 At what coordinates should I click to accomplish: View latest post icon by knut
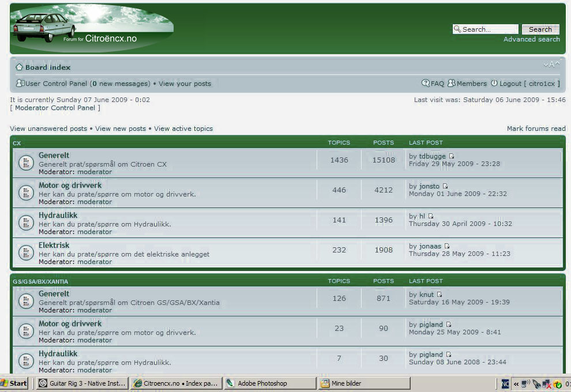439,295
